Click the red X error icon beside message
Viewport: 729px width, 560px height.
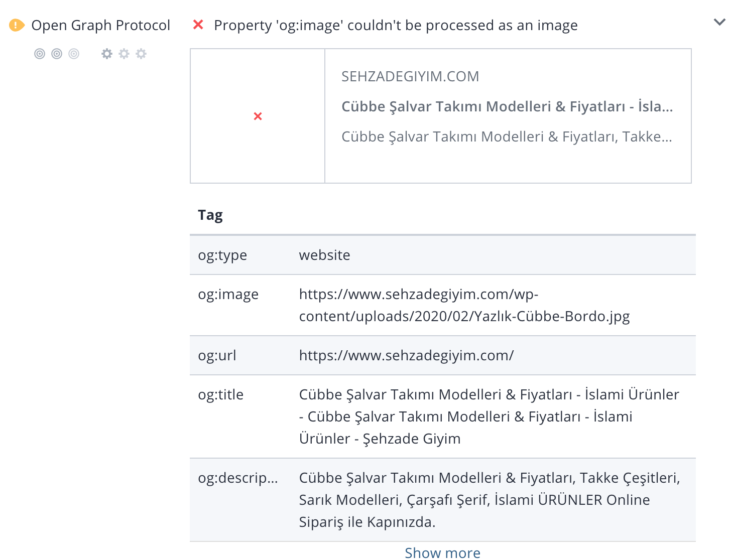[198, 25]
